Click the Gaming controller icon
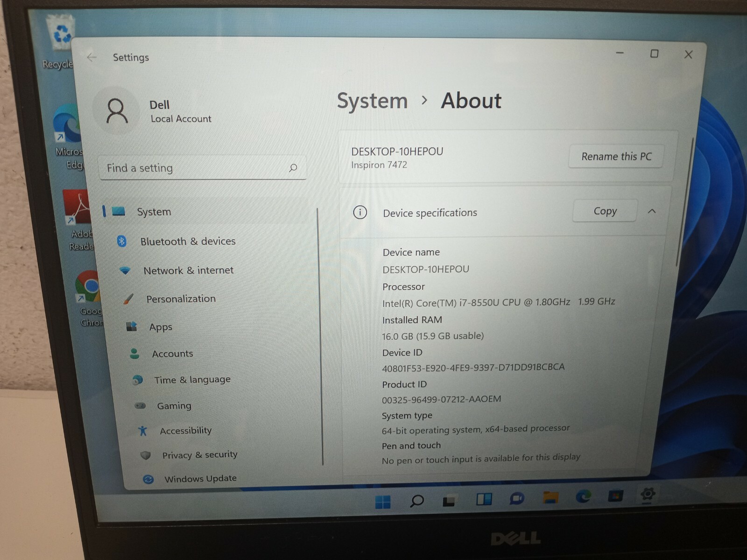This screenshot has height=560, width=747. pyautogui.click(x=140, y=406)
